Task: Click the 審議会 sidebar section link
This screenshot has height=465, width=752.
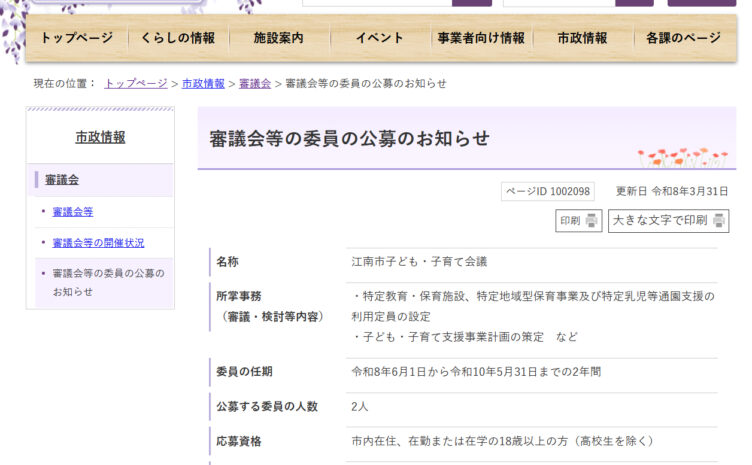Action: (62, 180)
